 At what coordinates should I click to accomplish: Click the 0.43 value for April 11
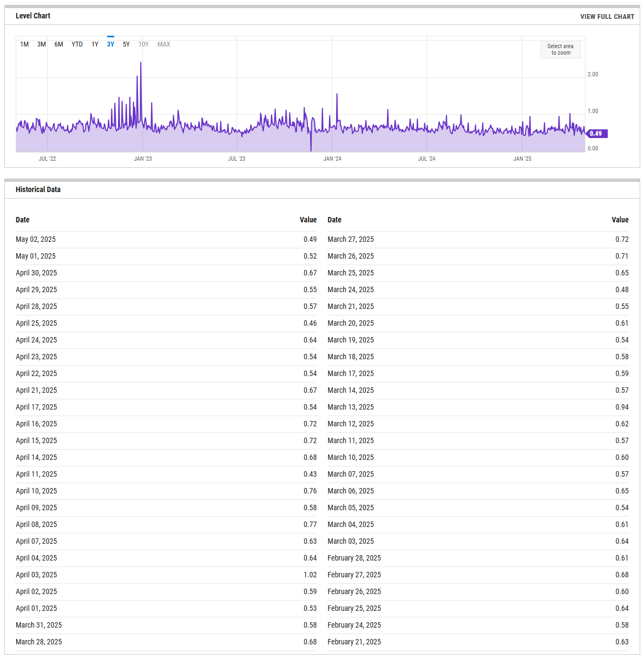coord(310,474)
